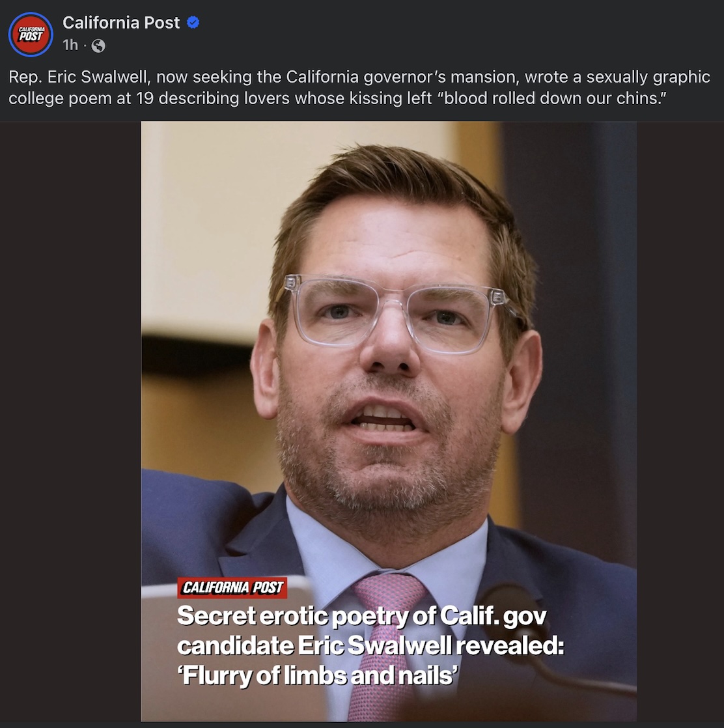Click 'candidate Eric Swalwell revealed:' headline line
The height and width of the screenshot is (728, 724).
[x=370, y=646]
